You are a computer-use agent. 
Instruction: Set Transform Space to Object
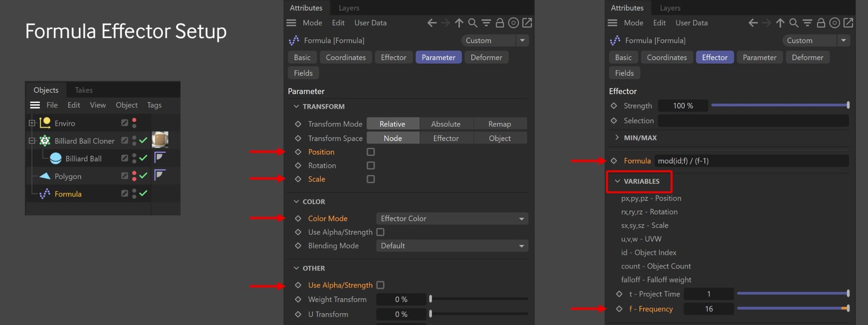click(500, 138)
